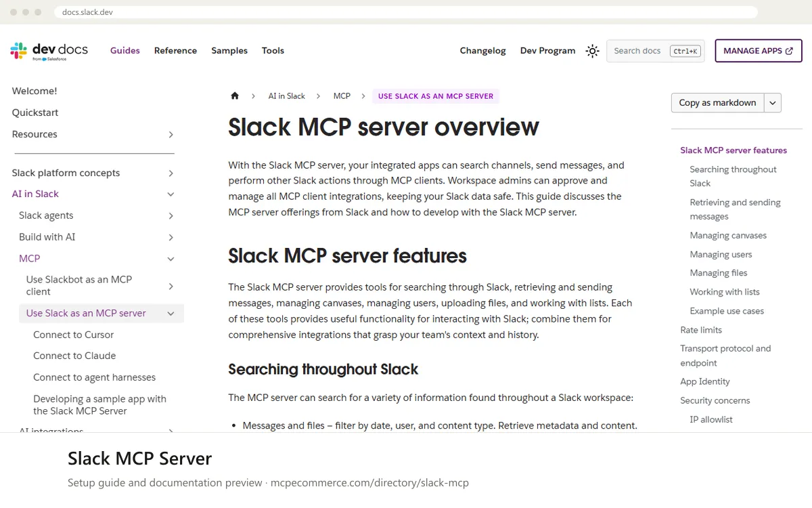Select the MCP sidebar item
The width and height of the screenshot is (812, 508).
pyautogui.click(x=30, y=258)
